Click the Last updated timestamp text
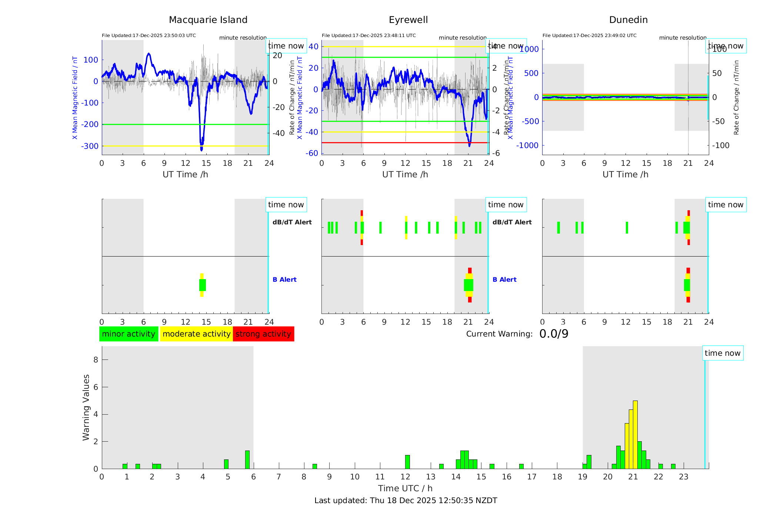 406,501
